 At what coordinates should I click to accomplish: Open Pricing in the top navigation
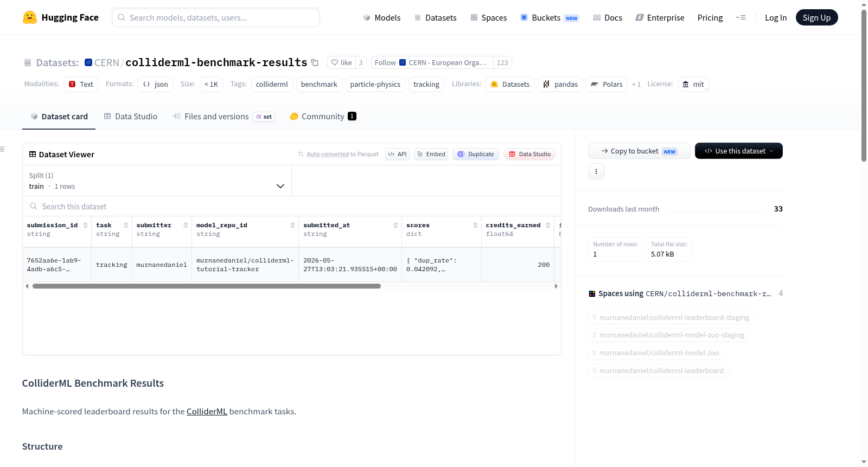pyautogui.click(x=710, y=17)
